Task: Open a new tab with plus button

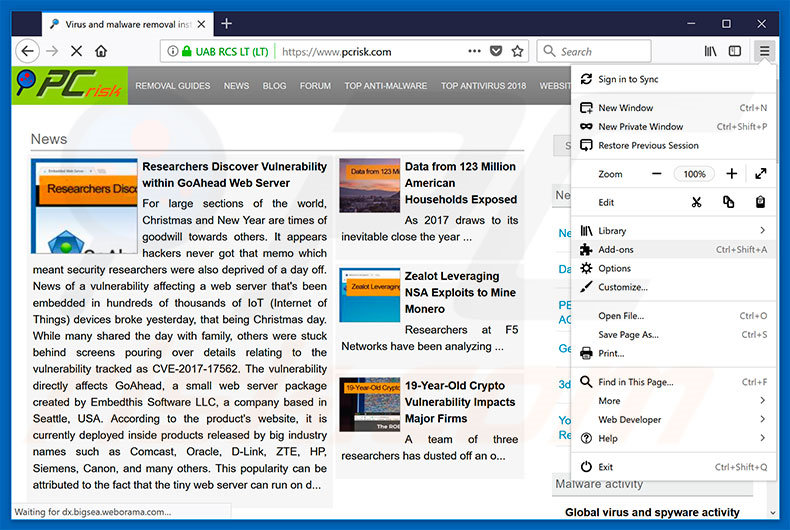Action: [227, 24]
